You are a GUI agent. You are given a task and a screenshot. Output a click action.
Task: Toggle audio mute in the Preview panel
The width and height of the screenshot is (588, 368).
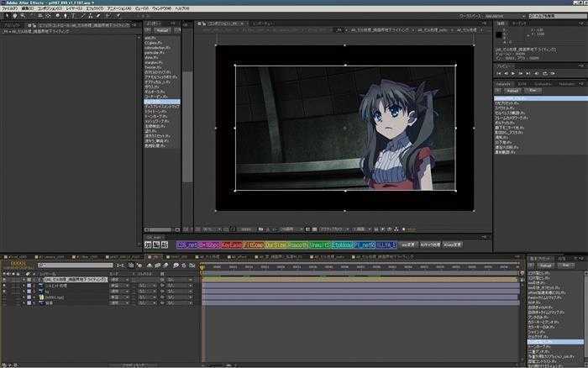coord(537,74)
